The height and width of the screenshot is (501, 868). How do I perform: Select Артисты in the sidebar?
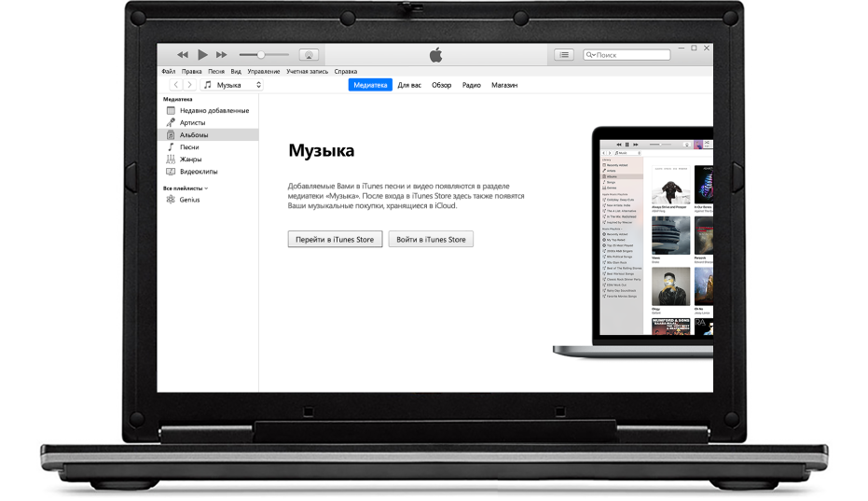208,122
